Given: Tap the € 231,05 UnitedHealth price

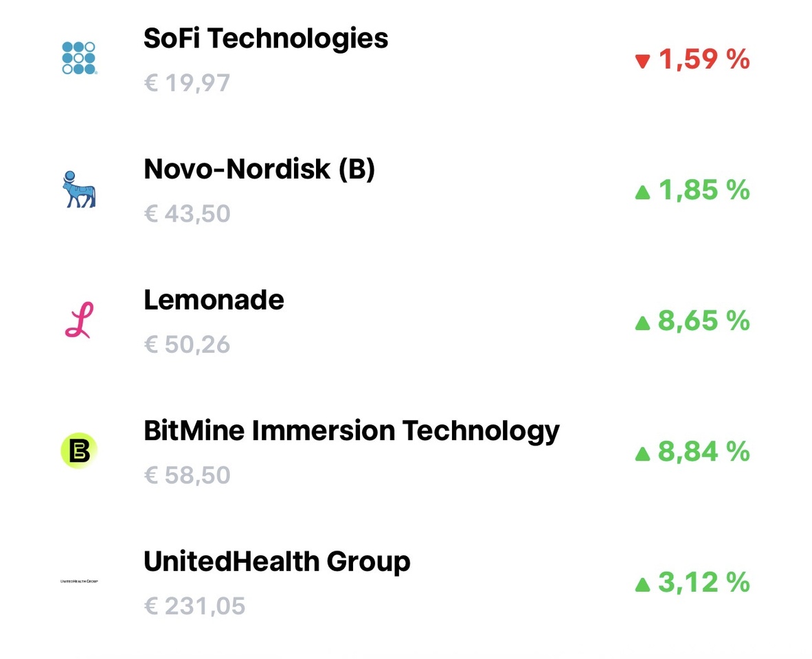Looking at the screenshot, I should click(194, 605).
